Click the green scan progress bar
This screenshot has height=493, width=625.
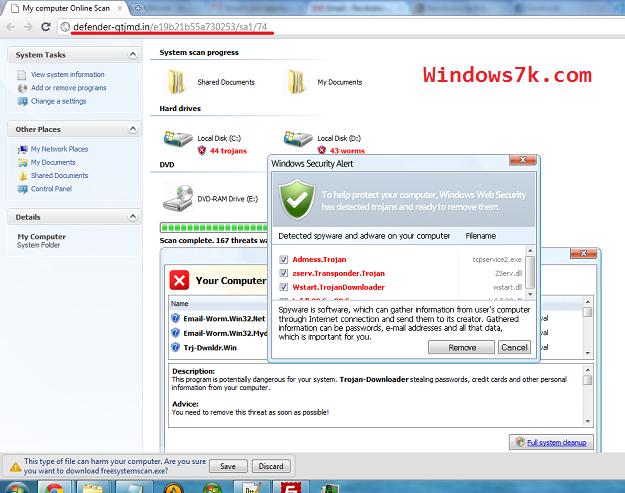tap(214, 228)
